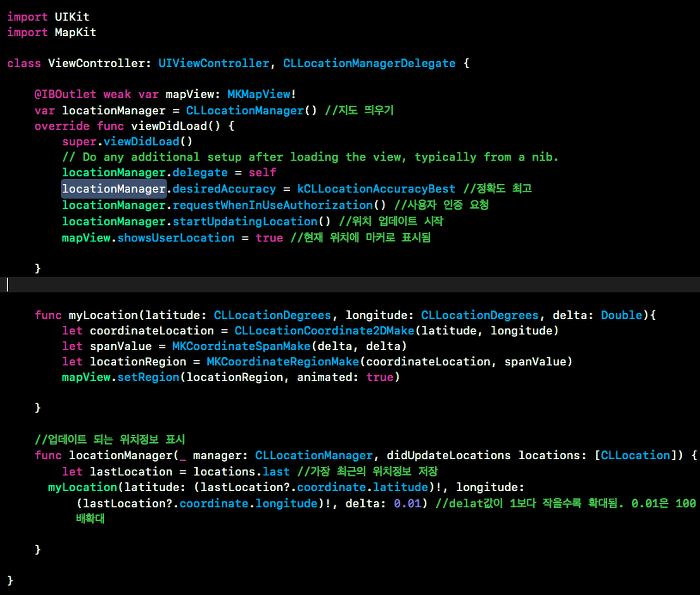Click "myLocation" in the func declaration
The width and height of the screenshot is (700, 595).
(x=103, y=316)
